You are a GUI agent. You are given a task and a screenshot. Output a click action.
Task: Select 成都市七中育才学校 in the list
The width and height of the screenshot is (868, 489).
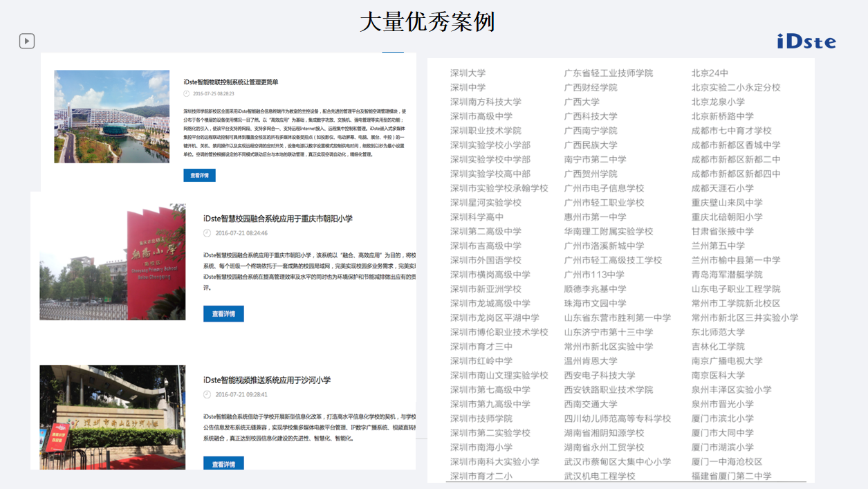(732, 131)
